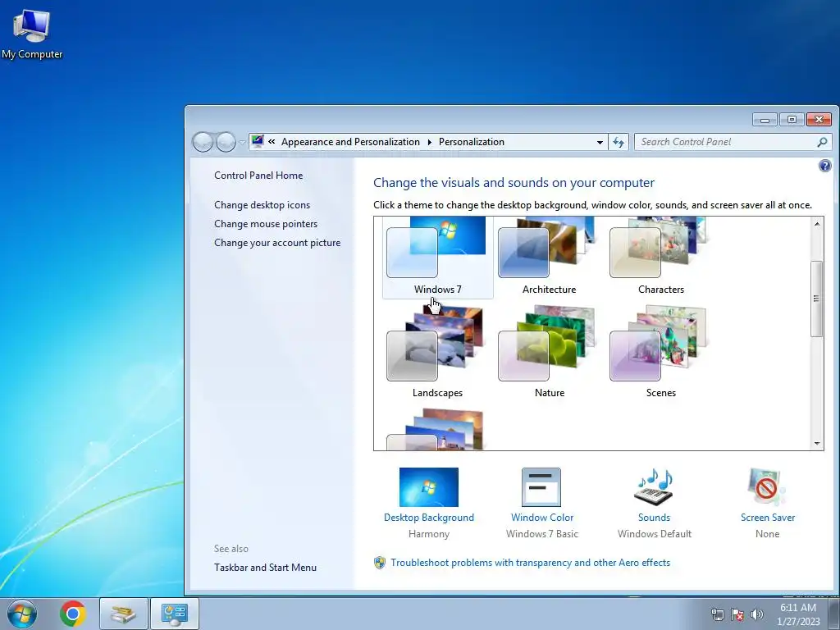Click the search magnifier icon
Image resolution: width=840 pixels, height=630 pixels.
pos(822,142)
